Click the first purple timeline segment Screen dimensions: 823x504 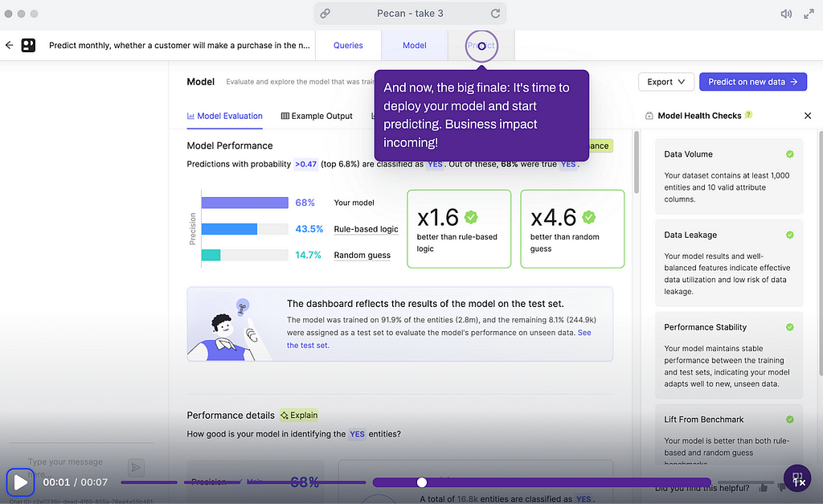pyautogui.click(x=149, y=482)
